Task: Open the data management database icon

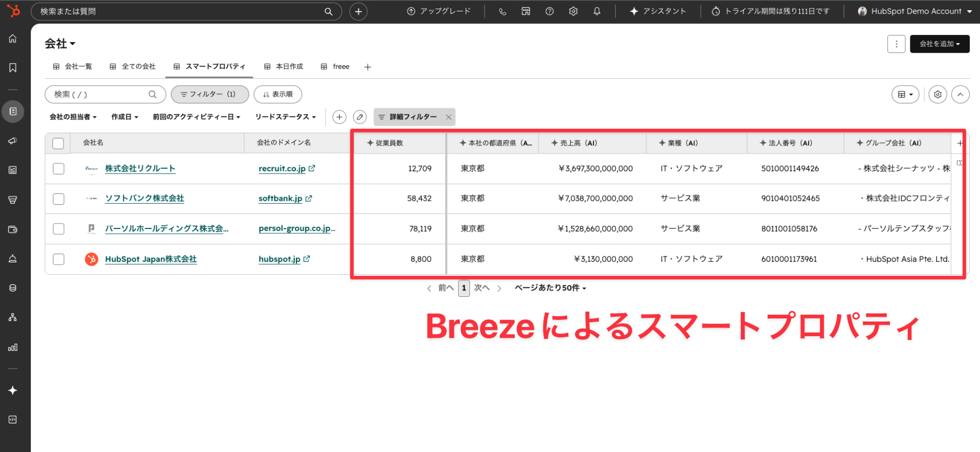Action: 13,288
